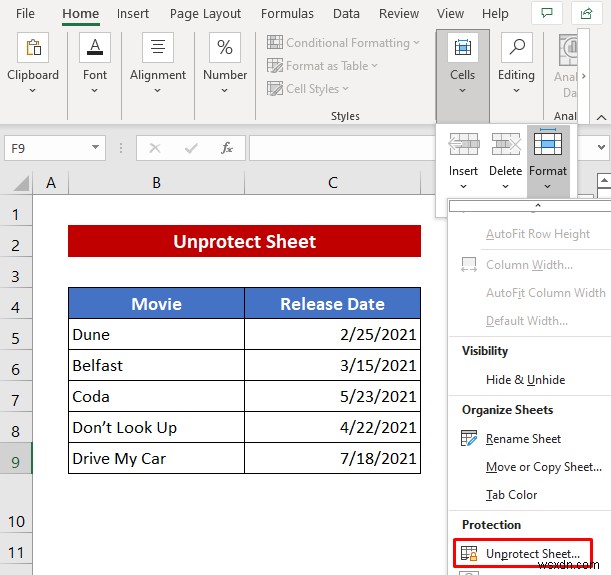
Task: Open the Formulas ribbon tab
Action: coord(287,14)
